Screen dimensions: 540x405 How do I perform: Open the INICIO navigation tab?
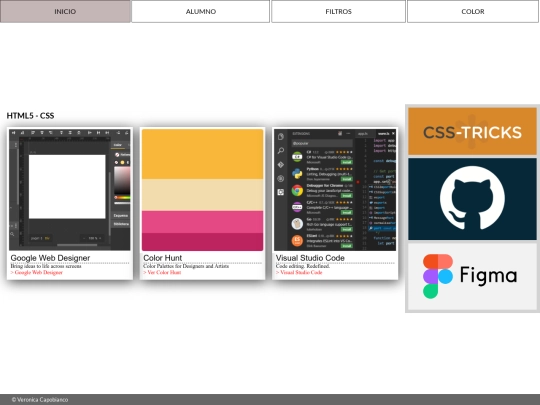click(x=65, y=11)
